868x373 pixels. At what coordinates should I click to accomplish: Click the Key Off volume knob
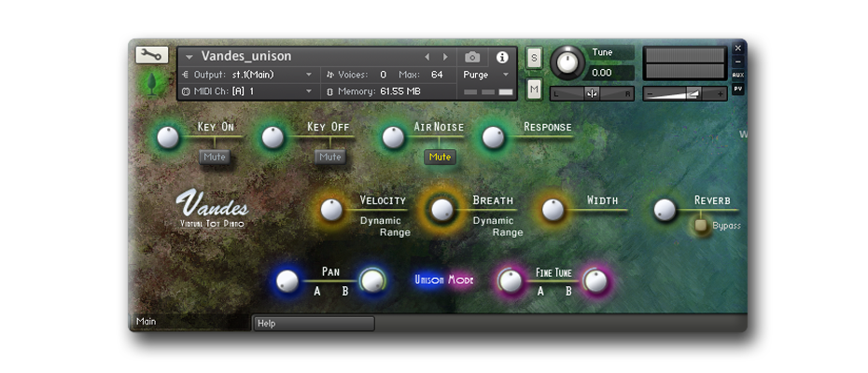(x=273, y=138)
